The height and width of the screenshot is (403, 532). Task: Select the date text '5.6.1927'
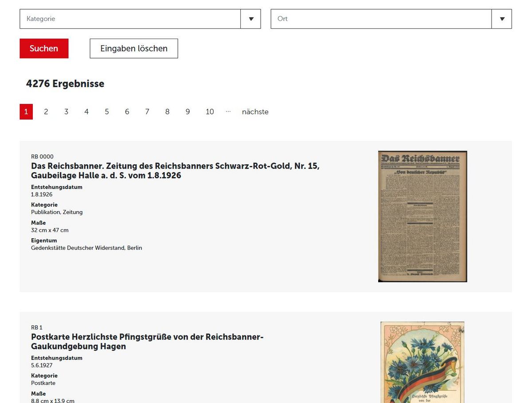(42, 365)
